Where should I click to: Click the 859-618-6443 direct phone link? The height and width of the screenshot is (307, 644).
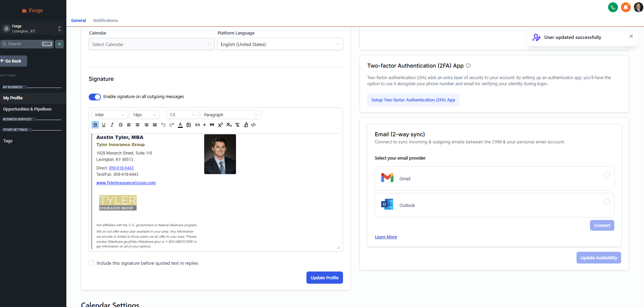pyautogui.click(x=121, y=168)
